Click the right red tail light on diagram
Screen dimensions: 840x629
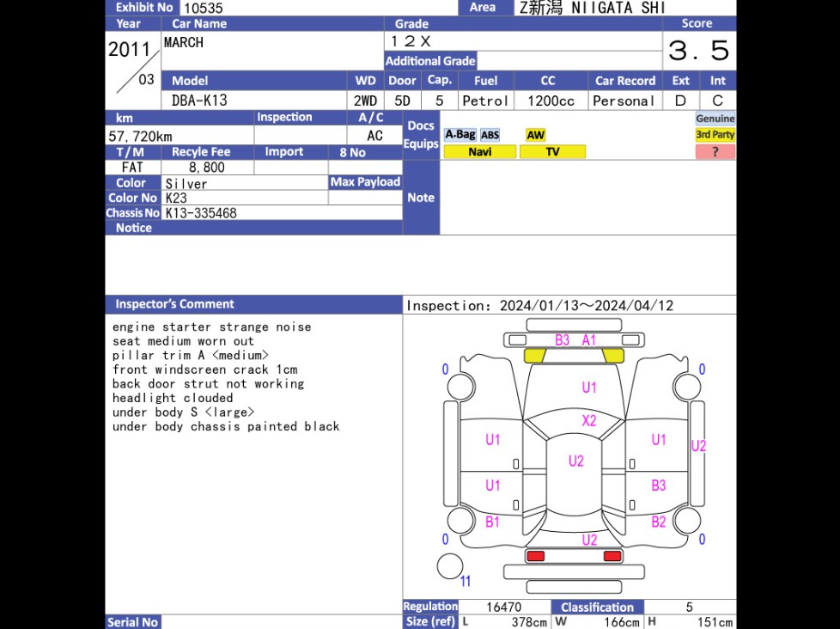[612, 556]
